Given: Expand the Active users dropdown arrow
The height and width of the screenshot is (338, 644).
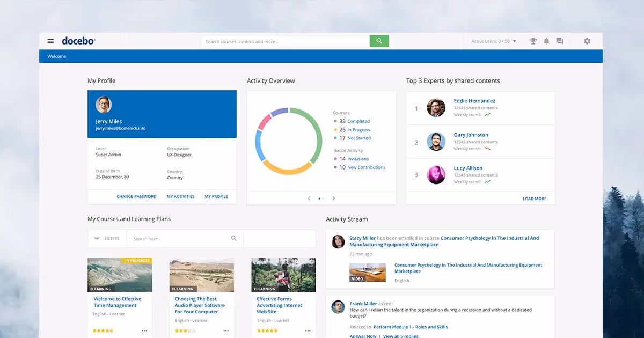Looking at the screenshot, I should (x=515, y=41).
